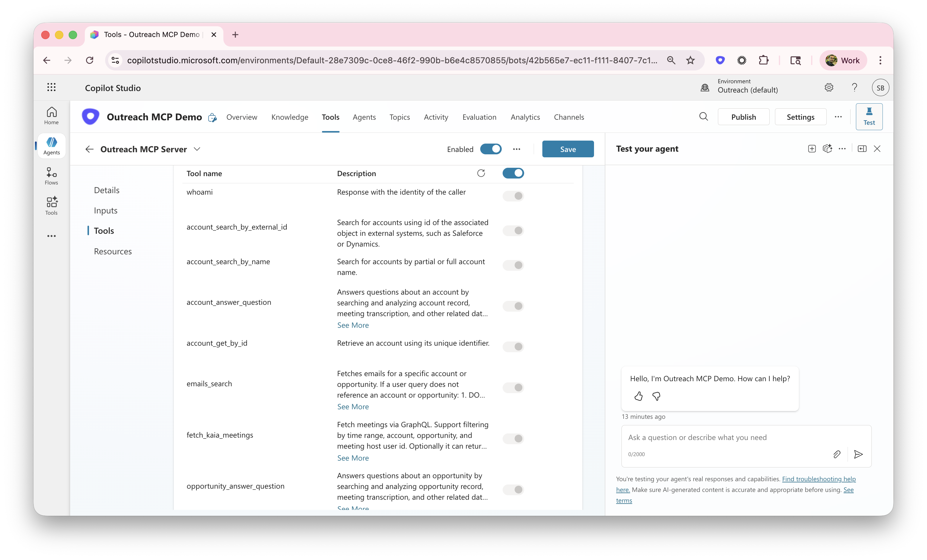Click the Save button

568,149
